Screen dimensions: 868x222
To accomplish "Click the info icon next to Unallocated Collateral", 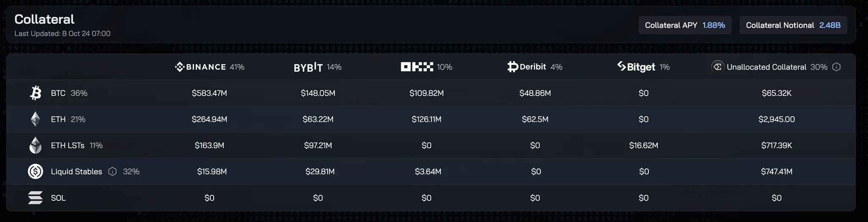I will click(836, 67).
